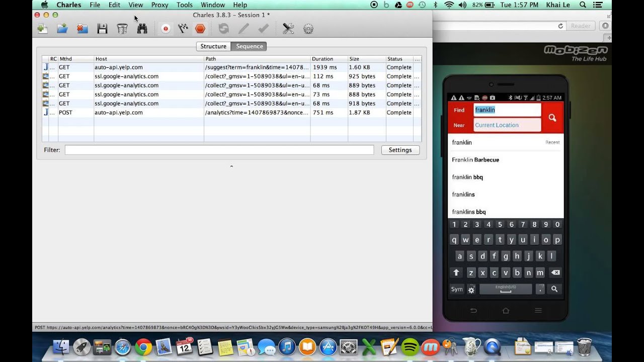Switch to the Structure view
The image size is (644, 362).
pyautogui.click(x=213, y=46)
